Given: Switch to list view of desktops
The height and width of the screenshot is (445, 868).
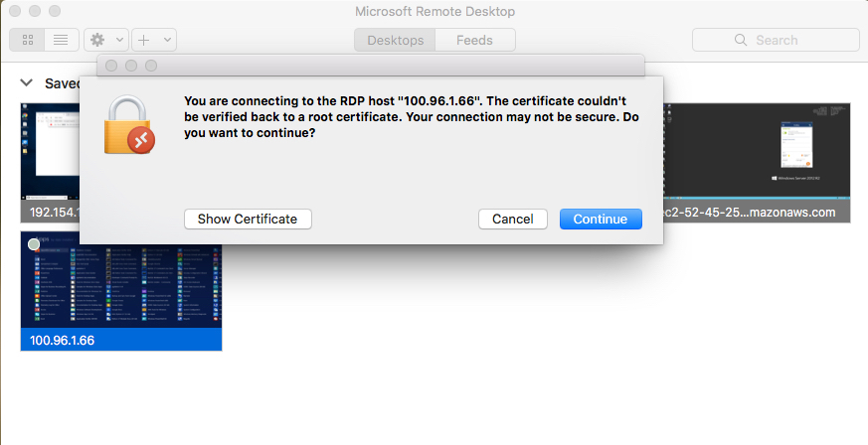Looking at the screenshot, I should [61, 40].
